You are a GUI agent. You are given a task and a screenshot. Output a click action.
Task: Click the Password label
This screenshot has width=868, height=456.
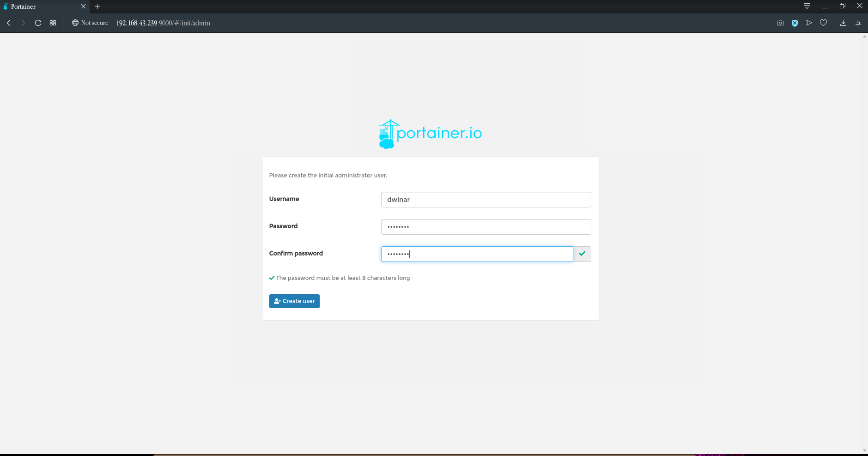click(x=283, y=226)
